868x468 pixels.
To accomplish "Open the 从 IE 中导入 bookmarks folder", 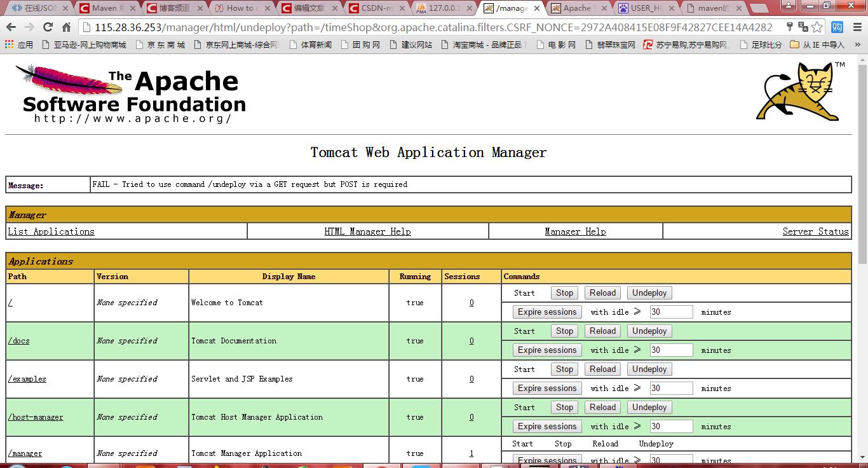I will point(817,45).
